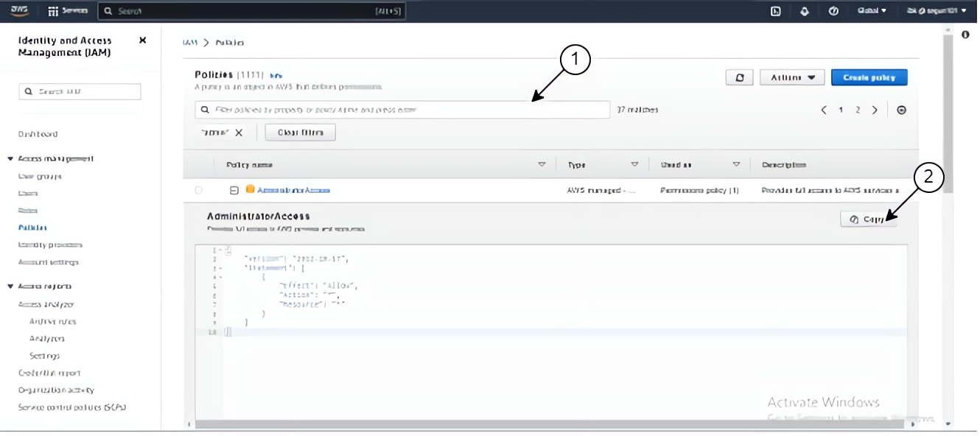Copy the AdministratorAccess policy JSON
This screenshot has width=980, height=436.
tap(868, 219)
